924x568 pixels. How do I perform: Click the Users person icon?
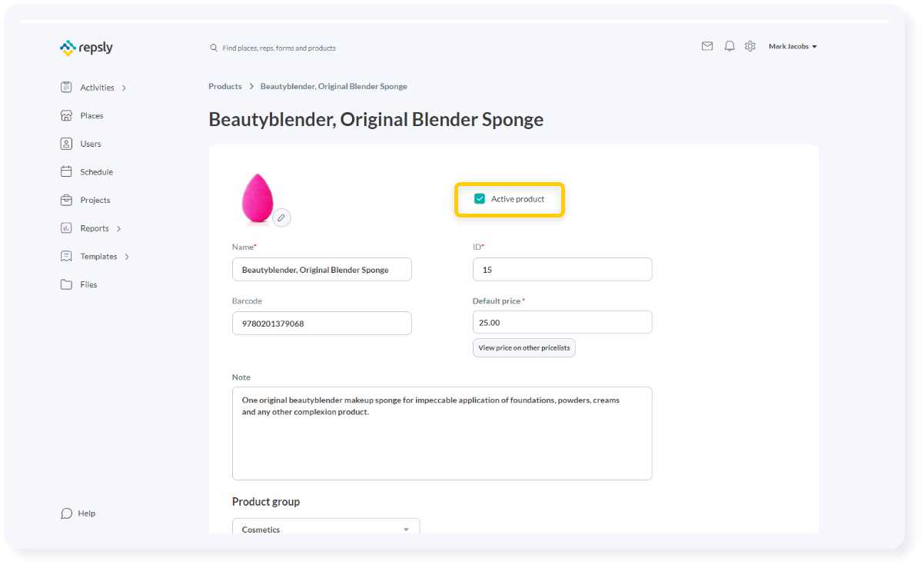[x=66, y=144]
